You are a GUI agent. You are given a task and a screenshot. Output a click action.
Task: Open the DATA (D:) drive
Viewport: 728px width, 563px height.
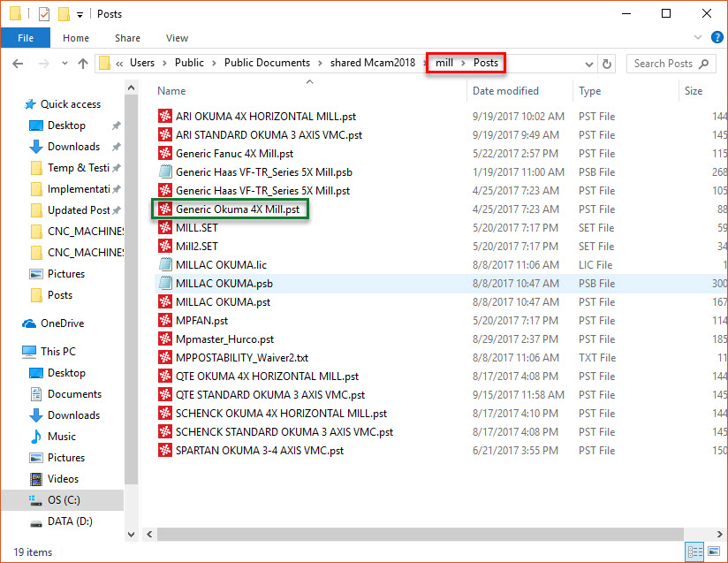(70, 521)
